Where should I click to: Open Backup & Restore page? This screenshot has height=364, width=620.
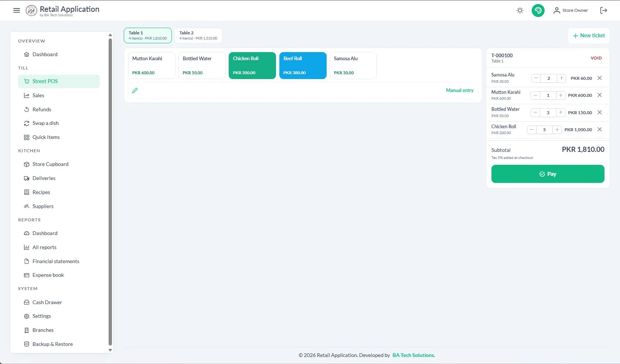tap(59, 344)
